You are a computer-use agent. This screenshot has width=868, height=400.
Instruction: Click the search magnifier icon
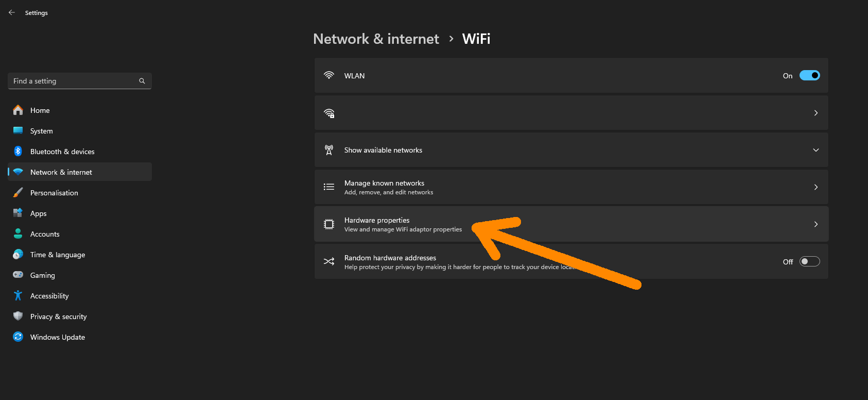point(142,81)
